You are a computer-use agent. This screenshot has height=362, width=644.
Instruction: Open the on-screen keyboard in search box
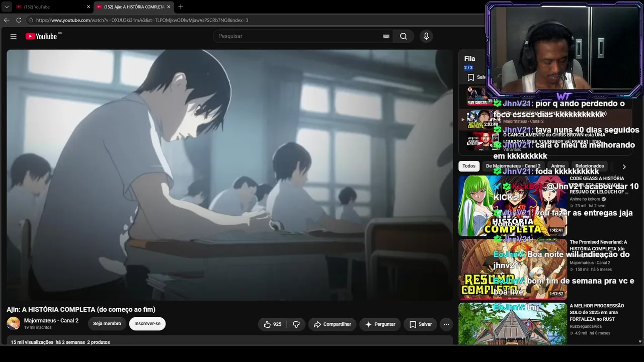tap(386, 36)
